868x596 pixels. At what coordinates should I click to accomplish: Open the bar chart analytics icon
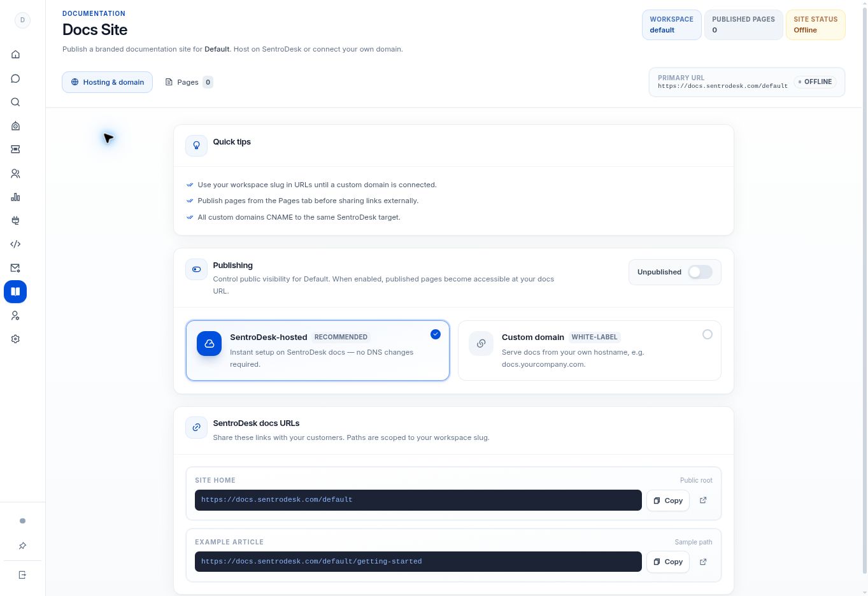(15, 197)
